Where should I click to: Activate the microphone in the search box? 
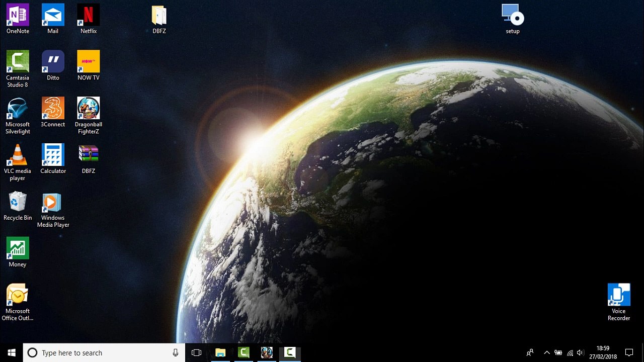(x=175, y=352)
